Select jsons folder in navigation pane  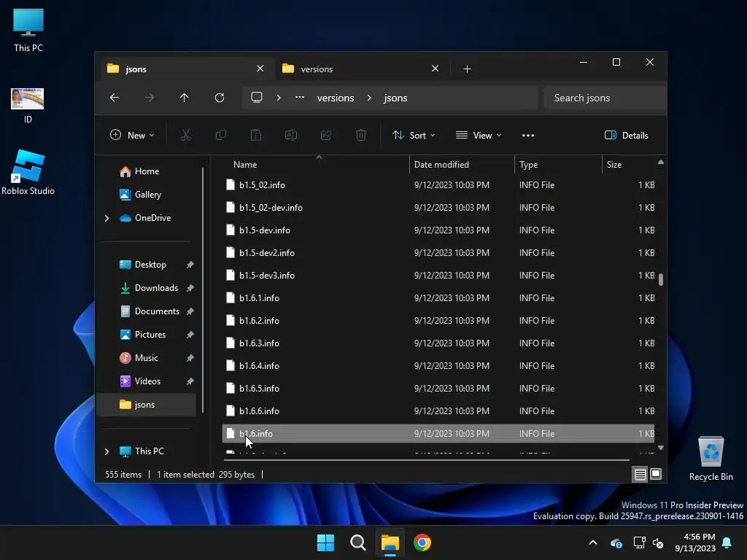[146, 405]
